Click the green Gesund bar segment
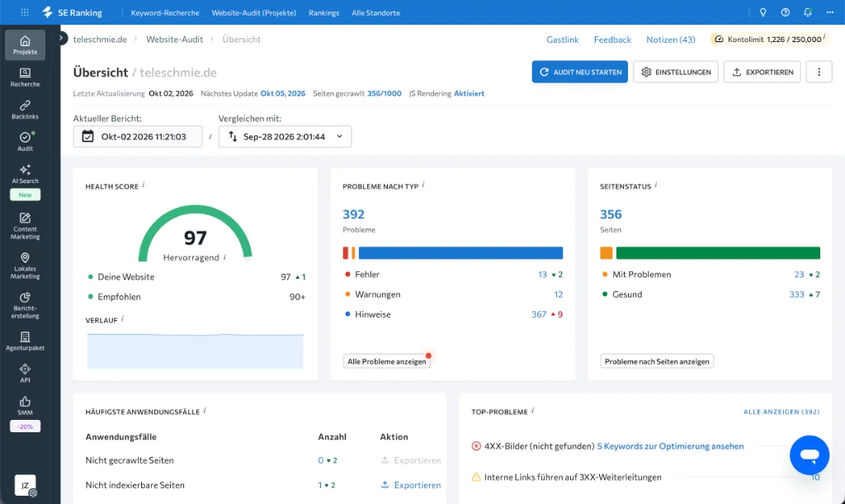 (718, 252)
